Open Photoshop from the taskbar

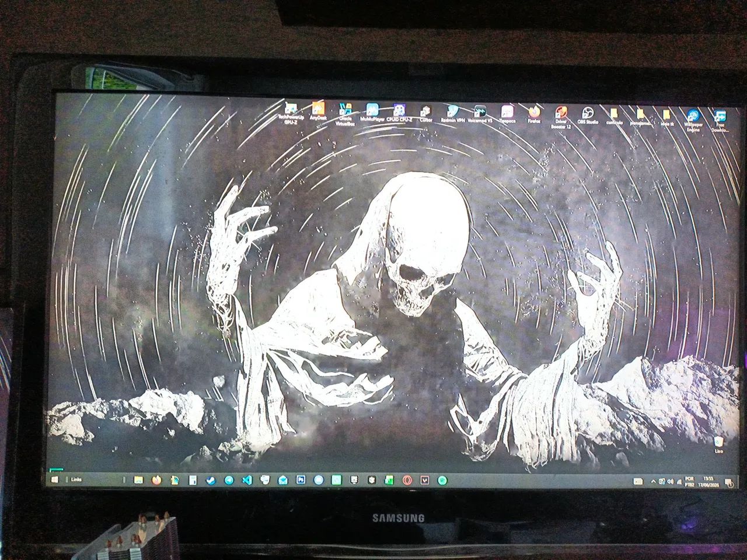[301, 479]
